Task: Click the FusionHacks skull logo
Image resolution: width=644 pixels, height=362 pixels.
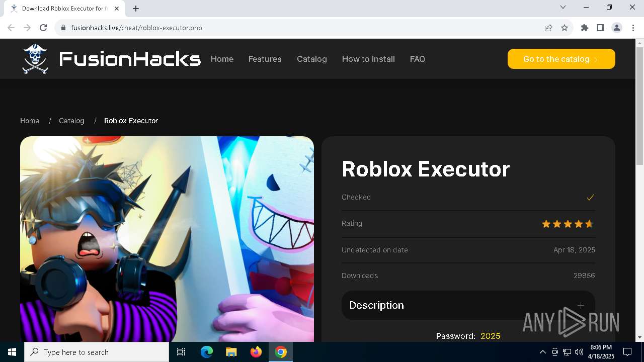Action: coord(35,59)
